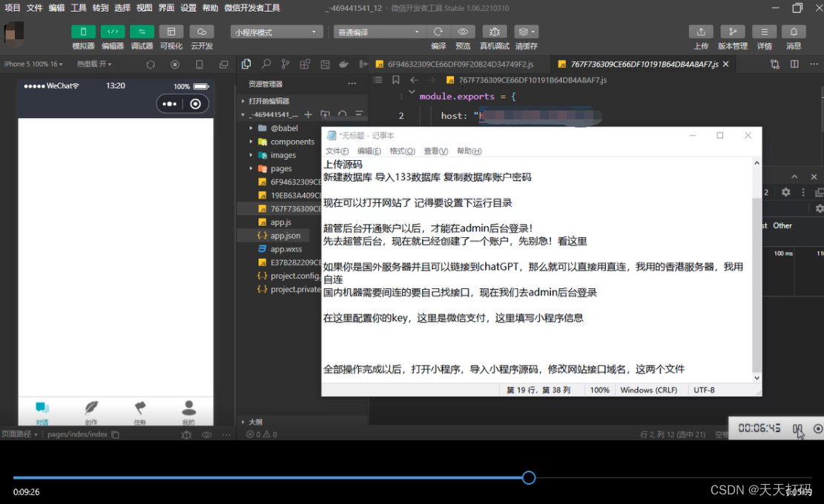This screenshot has height=504, width=824.
Task: Open the Messages (消息) bell icon
Action: point(794,31)
